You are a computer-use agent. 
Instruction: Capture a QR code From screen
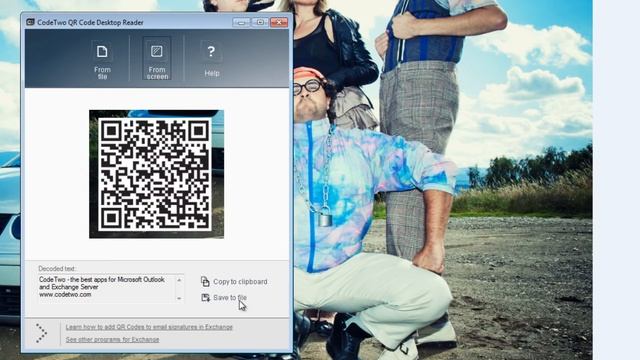[157, 59]
